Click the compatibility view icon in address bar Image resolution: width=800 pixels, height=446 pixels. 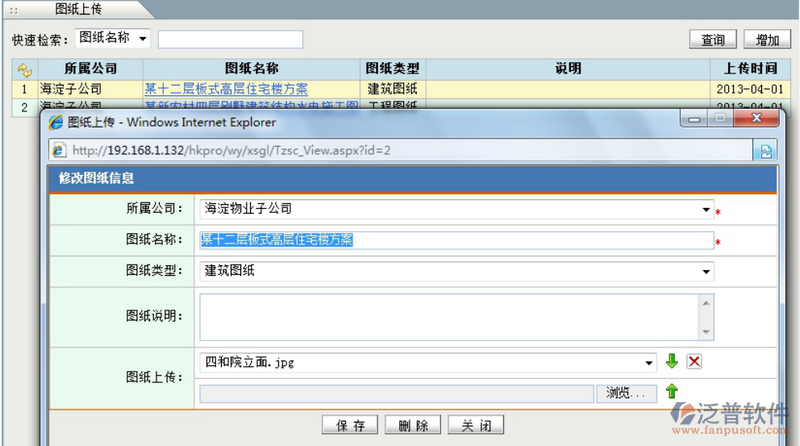point(766,150)
